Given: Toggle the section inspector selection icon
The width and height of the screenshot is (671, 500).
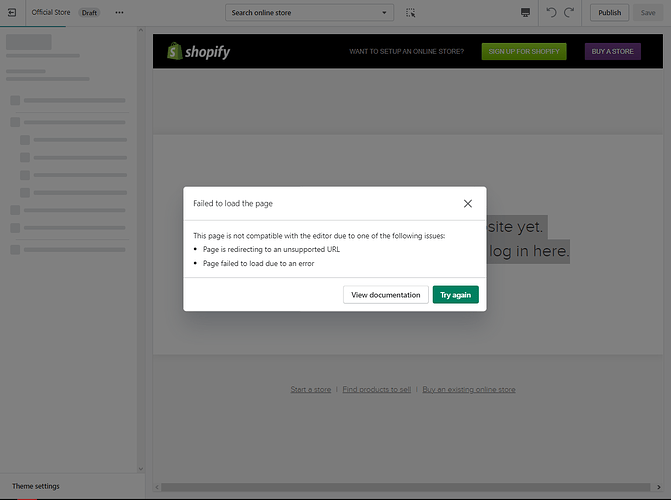Looking at the screenshot, I should (410, 13).
